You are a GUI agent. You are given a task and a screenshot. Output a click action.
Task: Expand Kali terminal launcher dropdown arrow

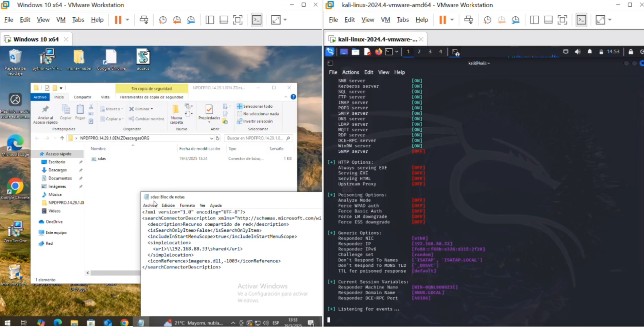point(397,52)
